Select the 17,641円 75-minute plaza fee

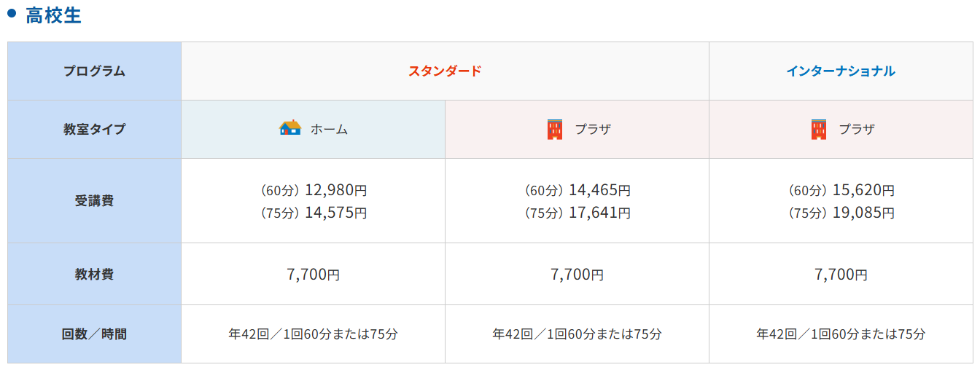[599, 213]
